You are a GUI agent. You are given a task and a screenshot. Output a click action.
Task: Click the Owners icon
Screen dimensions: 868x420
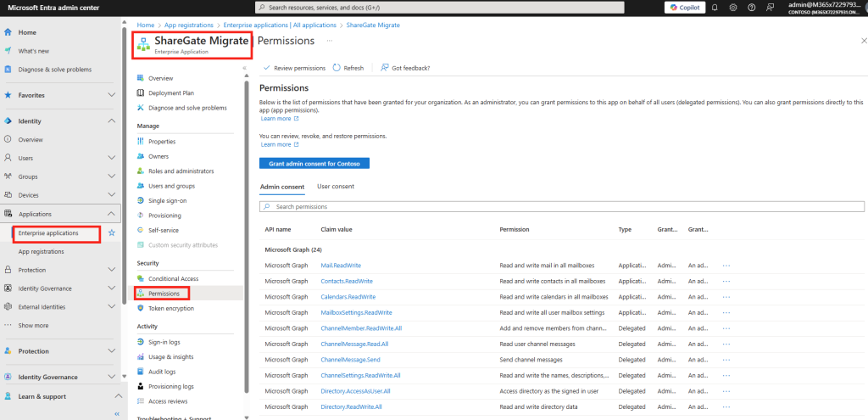pyautogui.click(x=141, y=157)
